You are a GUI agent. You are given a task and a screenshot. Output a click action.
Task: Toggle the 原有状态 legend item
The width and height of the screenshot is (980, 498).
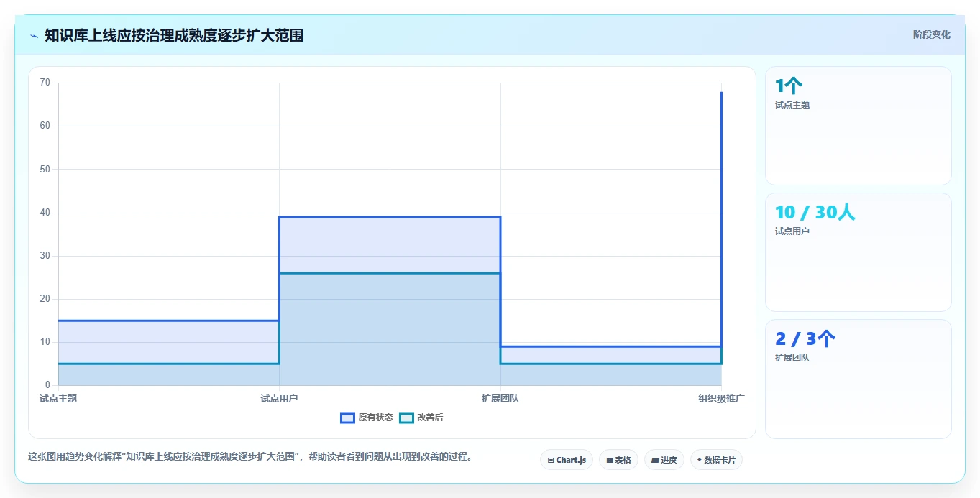pos(367,418)
